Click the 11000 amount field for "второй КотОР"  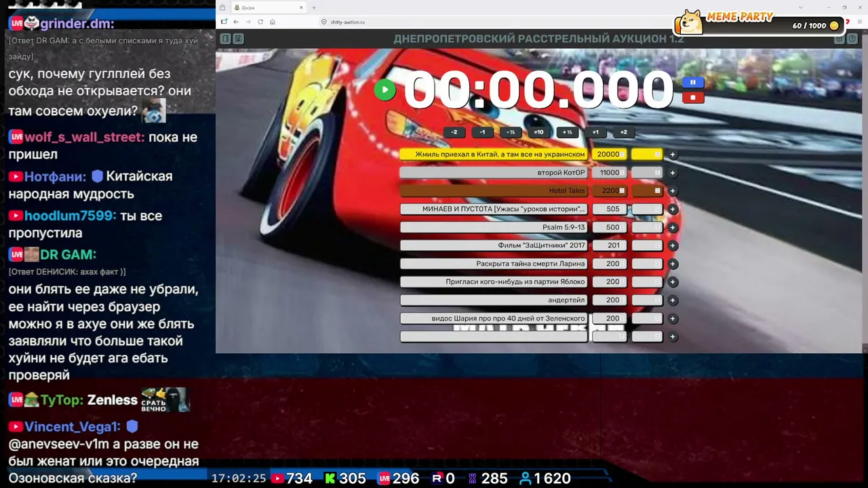point(609,173)
